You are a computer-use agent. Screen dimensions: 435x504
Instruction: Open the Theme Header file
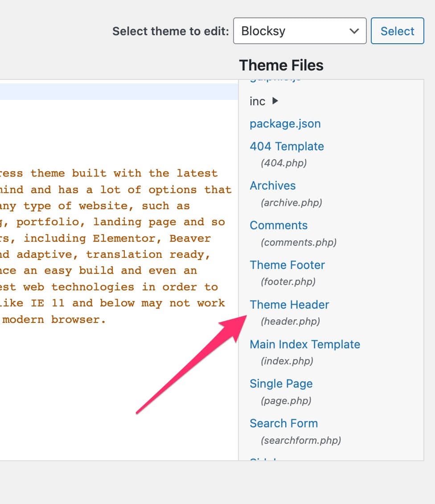[289, 305]
